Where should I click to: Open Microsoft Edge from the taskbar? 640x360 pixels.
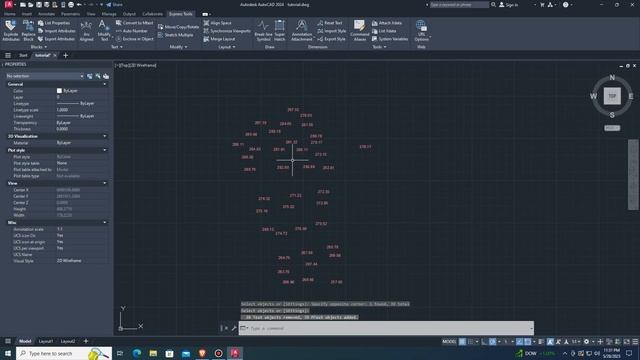coord(136,353)
